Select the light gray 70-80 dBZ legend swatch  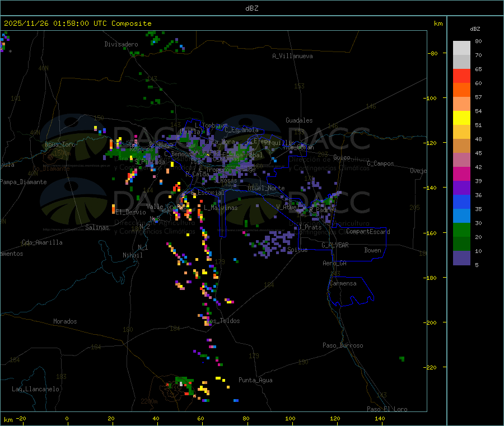(461, 48)
